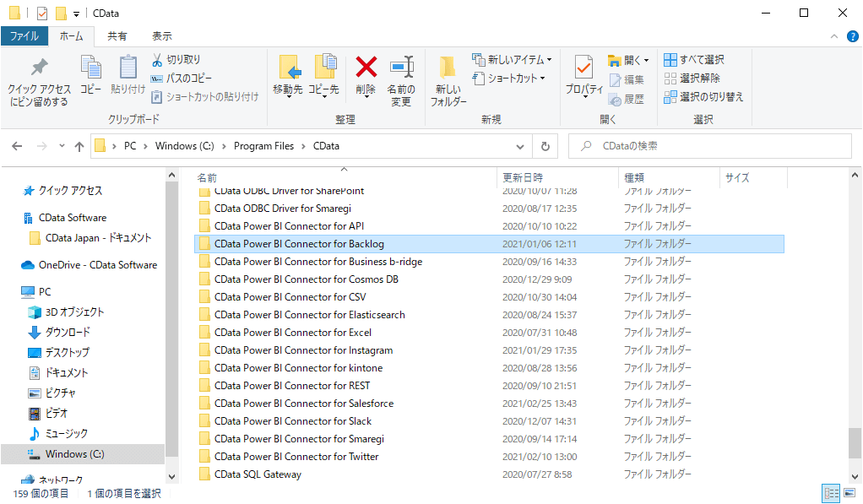Expand the address bar history dropdown
The image size is (863, 504).
pos(520,147)
